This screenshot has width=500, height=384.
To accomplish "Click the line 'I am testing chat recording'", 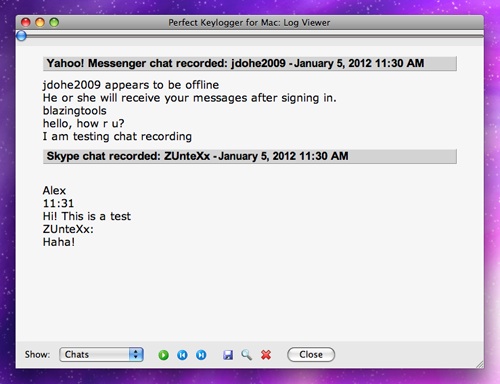I will point(117,136).
